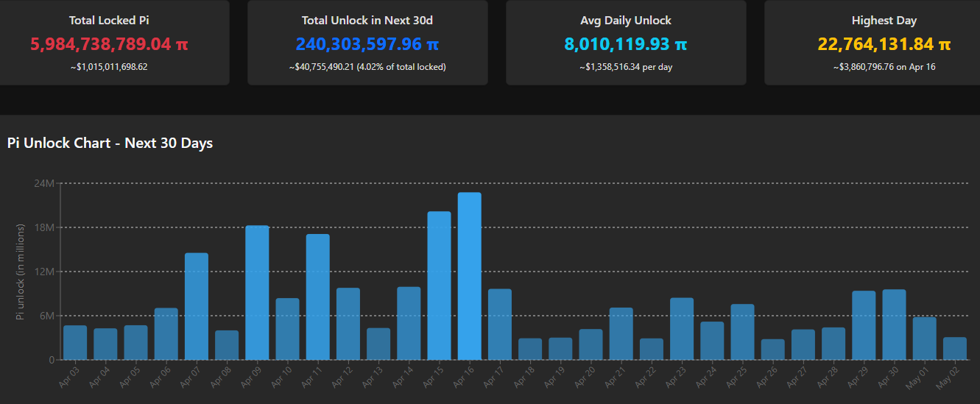Click the Pi Unlock Chart title
This screenshot has height=404, width=980.
tap(110, 143)
